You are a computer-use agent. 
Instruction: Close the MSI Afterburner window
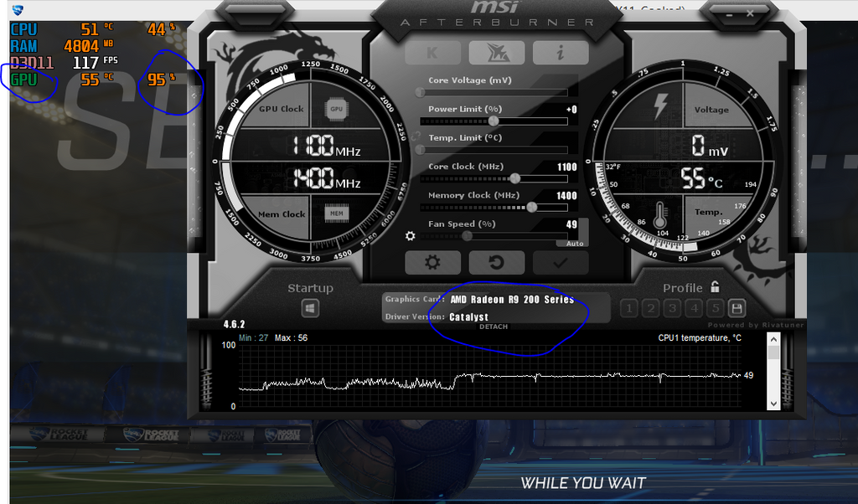pyautogui.click(x=750, y=13)
